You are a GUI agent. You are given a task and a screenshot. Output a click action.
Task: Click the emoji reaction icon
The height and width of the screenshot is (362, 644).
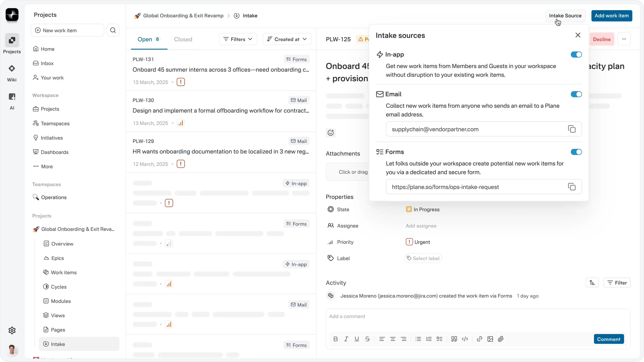(x=331, y=133)
